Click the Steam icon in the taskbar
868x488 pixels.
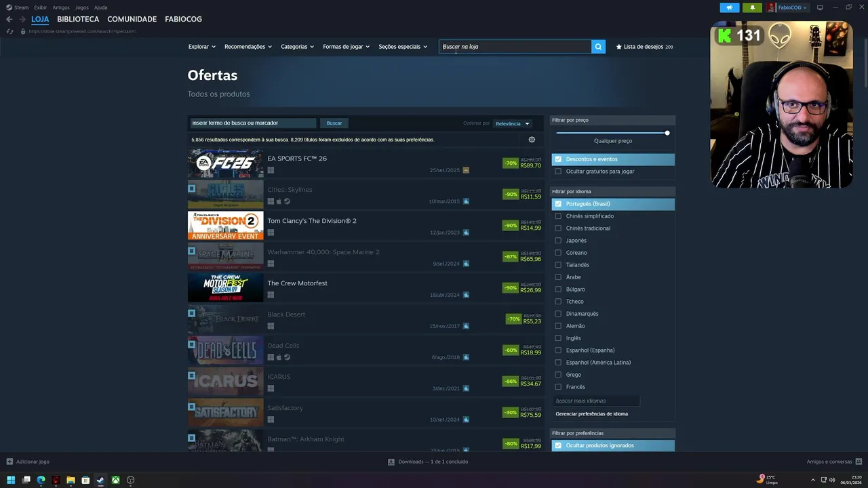(x=100, y=480)
